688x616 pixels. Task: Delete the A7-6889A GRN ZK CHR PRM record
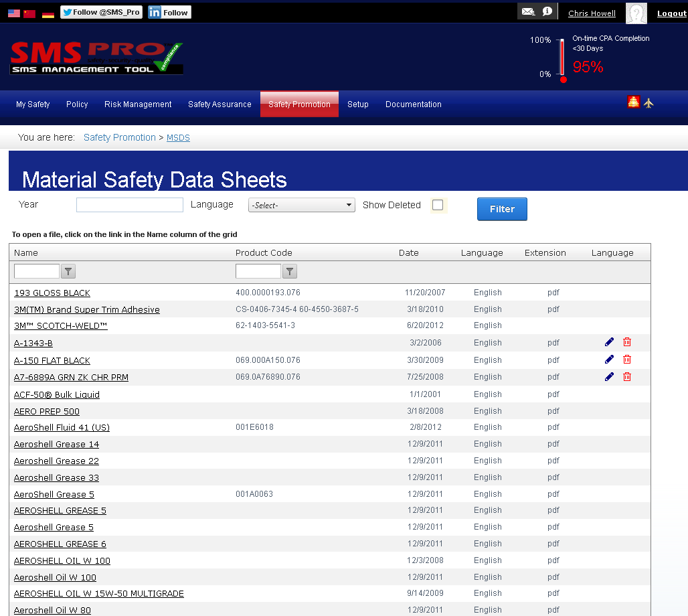(627, 376)
